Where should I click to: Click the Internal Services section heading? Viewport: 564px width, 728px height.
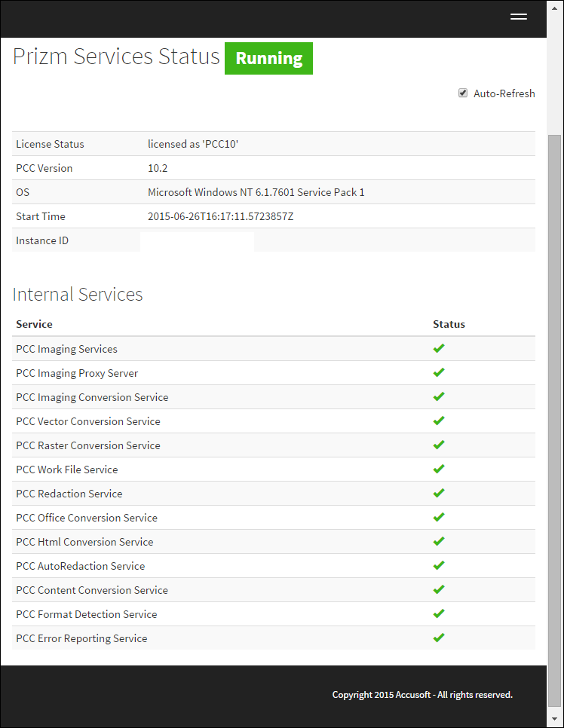pos(78,294)
